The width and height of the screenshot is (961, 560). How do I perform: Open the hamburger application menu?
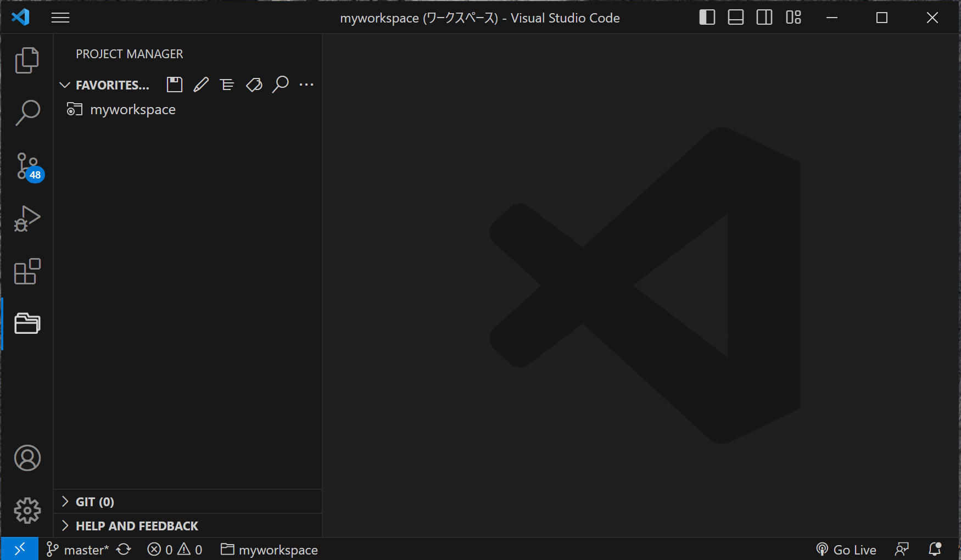tap(60, 18)
